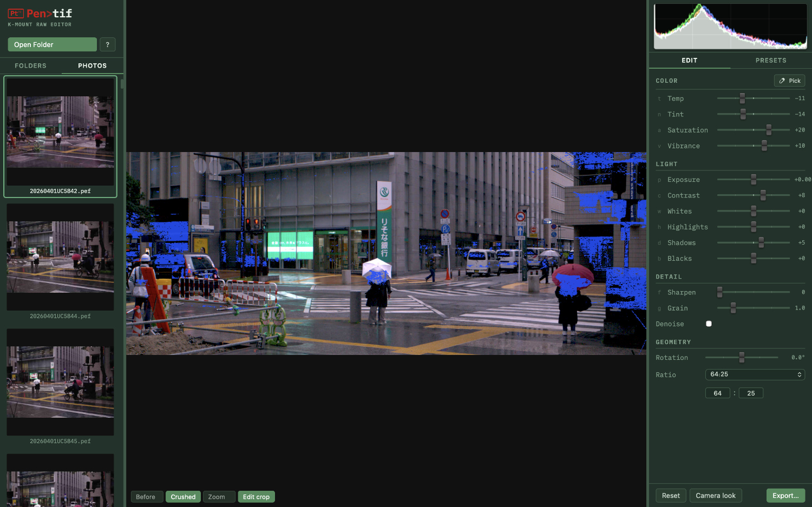The image size is (812, 507).
Task: Open the Ratio 64:25 dropdown
Action: 755,374
